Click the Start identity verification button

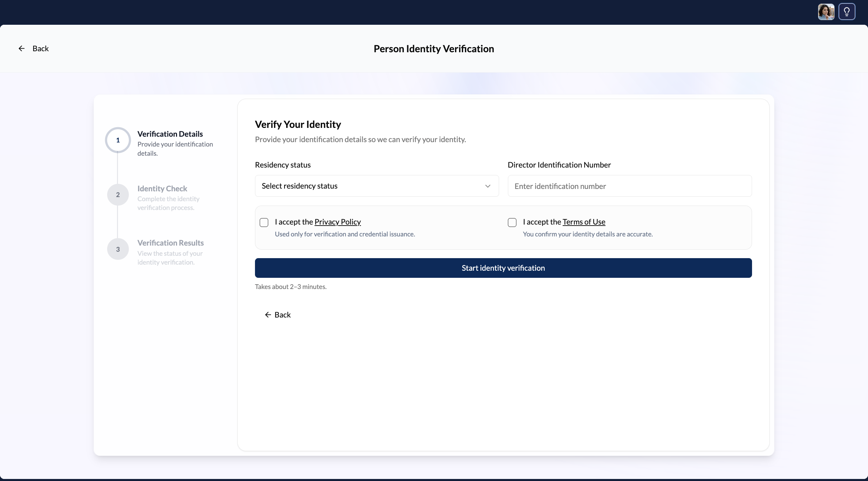[503, 268]
